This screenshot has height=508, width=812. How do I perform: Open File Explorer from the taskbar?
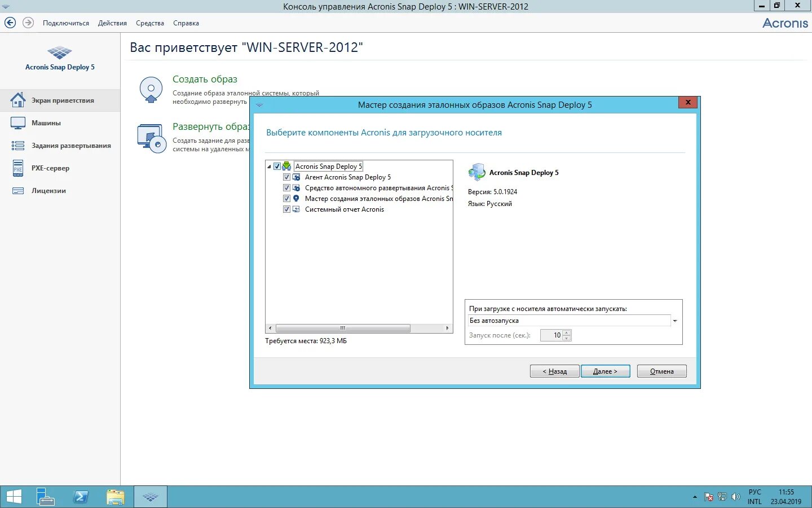coord(116,497)
